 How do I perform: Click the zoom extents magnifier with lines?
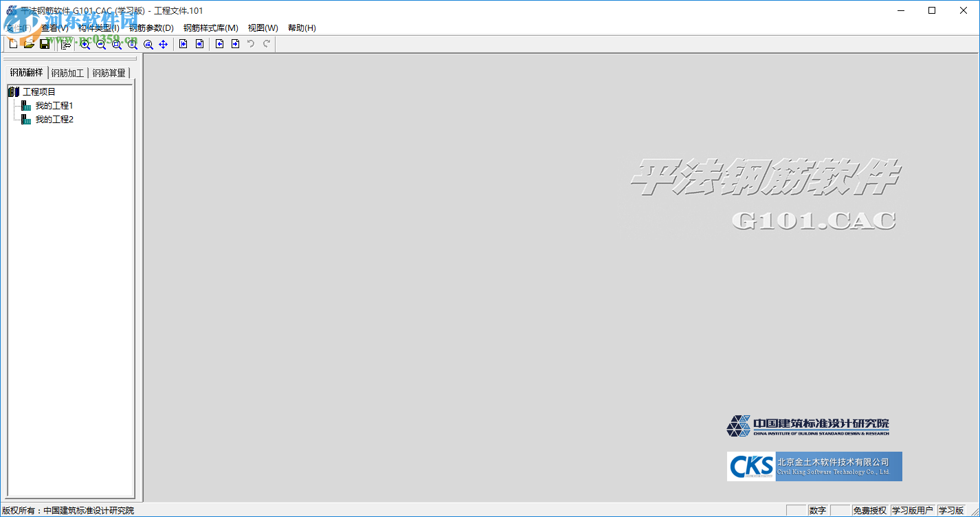pos(133,44)
